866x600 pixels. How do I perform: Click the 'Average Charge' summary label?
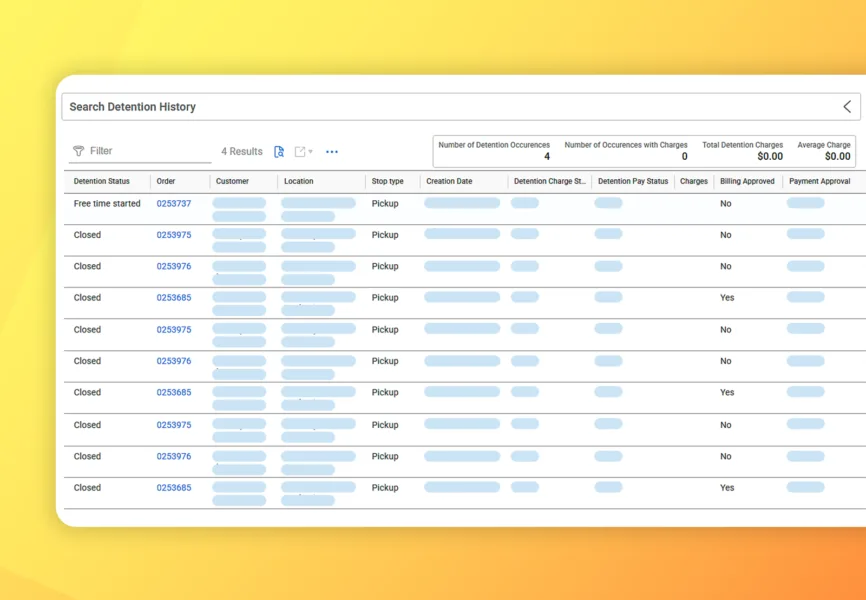click(824, 145)
